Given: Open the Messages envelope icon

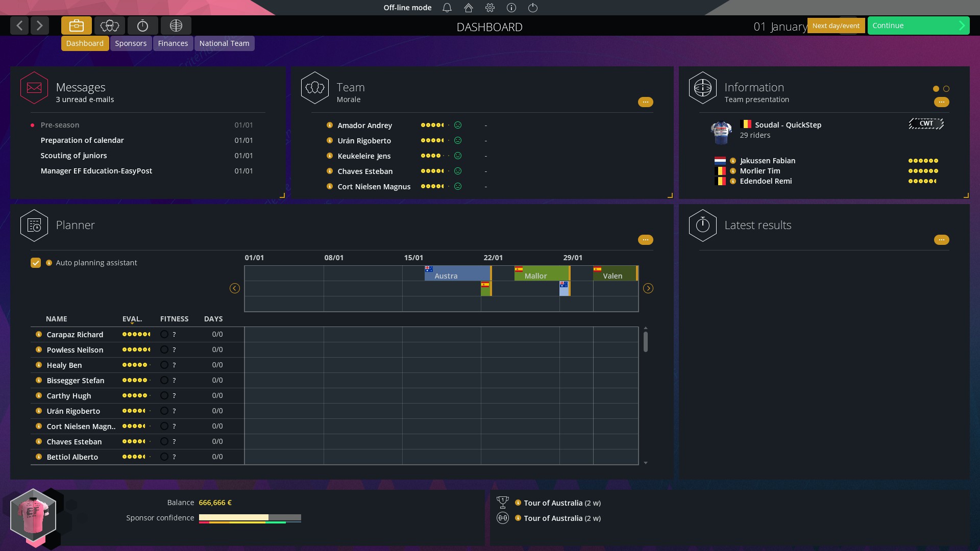Looking at the screenshot, I should (x=34, y=88).
